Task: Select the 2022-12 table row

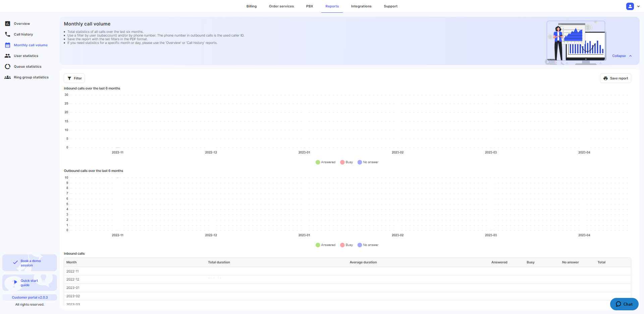Action: click(x=347, y=279)
